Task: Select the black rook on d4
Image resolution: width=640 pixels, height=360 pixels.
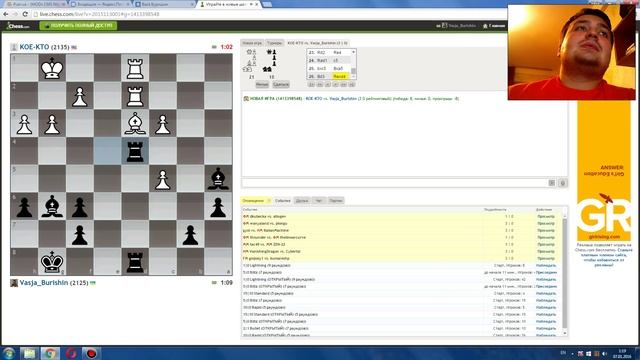Action: (135, 151)
